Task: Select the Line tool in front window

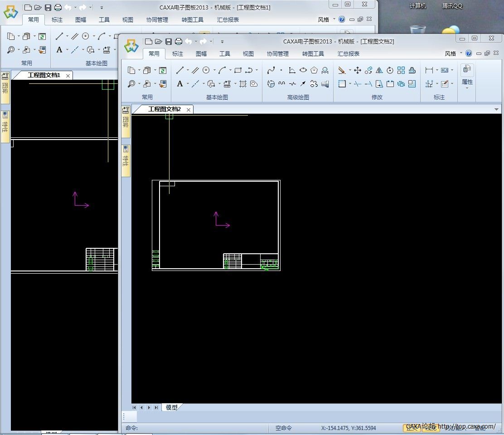Action: pyautogui.click(x=180, y=70)
